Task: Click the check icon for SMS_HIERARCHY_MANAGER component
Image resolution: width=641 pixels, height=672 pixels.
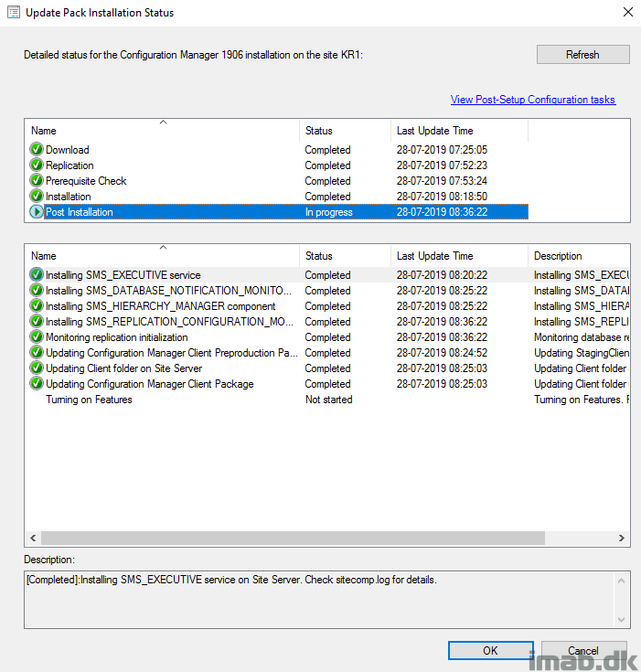Action: 37,306
